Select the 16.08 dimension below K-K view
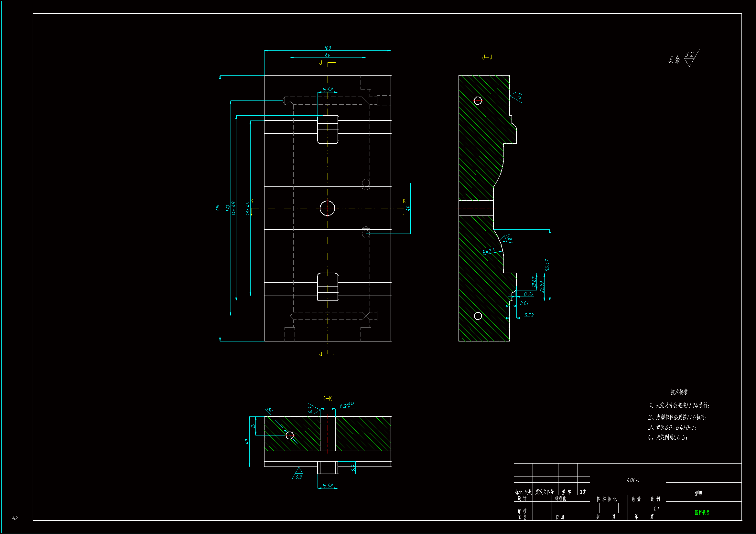The width and height of the screenshot is (756, 534). click(x=327, y=486)
